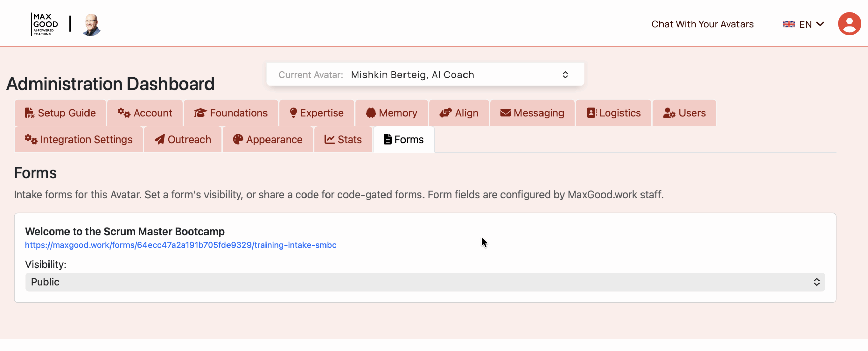868x351 pixels.
Task: Click the Expertise lightbulb icon
Action: click(x=293, y=113)
